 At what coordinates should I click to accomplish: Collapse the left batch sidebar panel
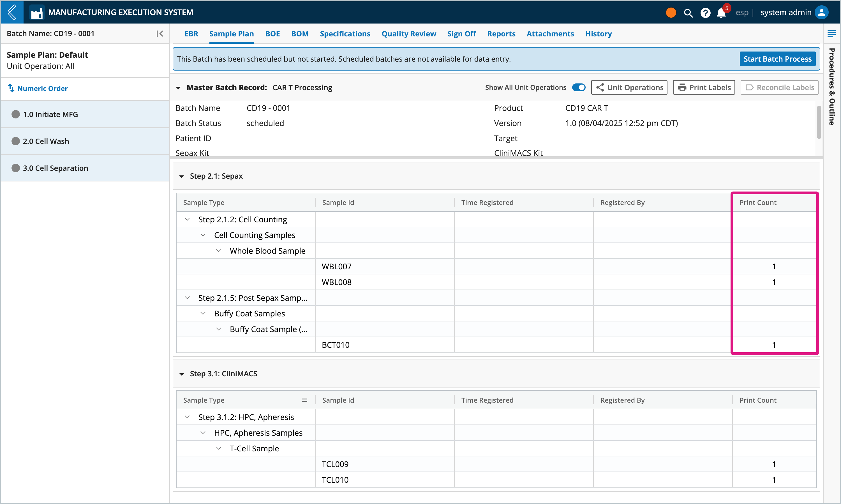point(160,34)
